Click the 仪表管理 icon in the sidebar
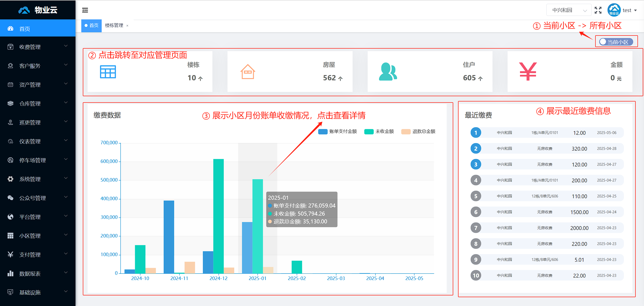This screenshot has width=644, height=306. coord(10,141)
